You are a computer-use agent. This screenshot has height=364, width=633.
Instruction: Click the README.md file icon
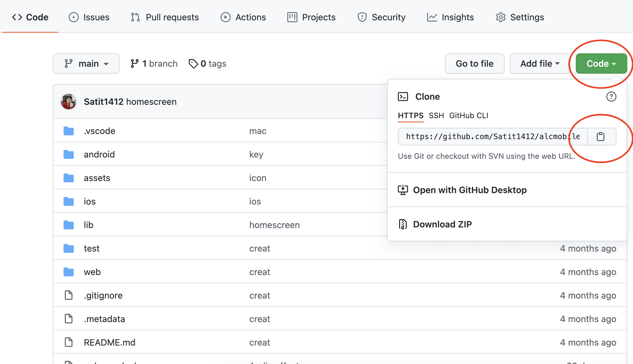pyautogui.click(x=68, y=342)
